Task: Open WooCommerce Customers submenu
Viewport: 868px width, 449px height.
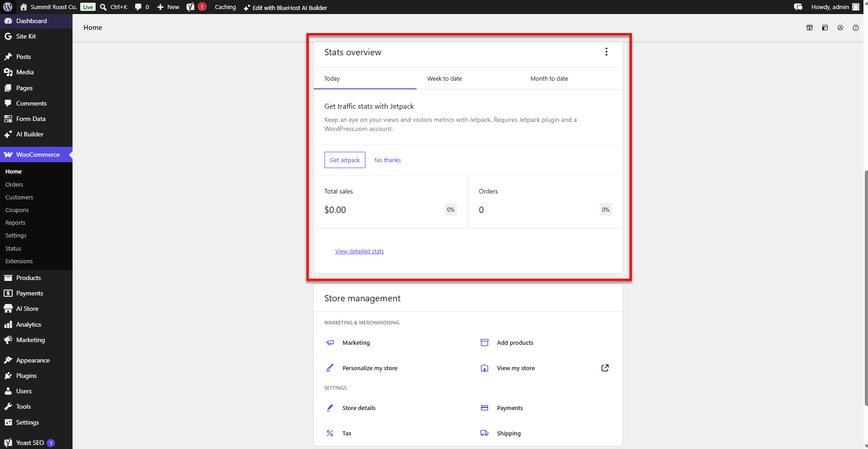Action: pyautogui.click(x=19, y=197)
